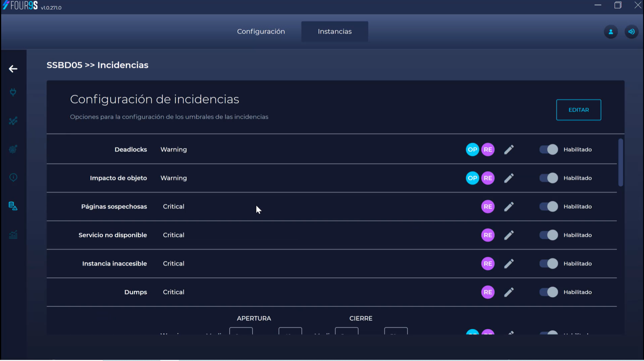The image size is (644, 361).
Task: Open the user profile icon top right
Action: [x=610, y=32]
